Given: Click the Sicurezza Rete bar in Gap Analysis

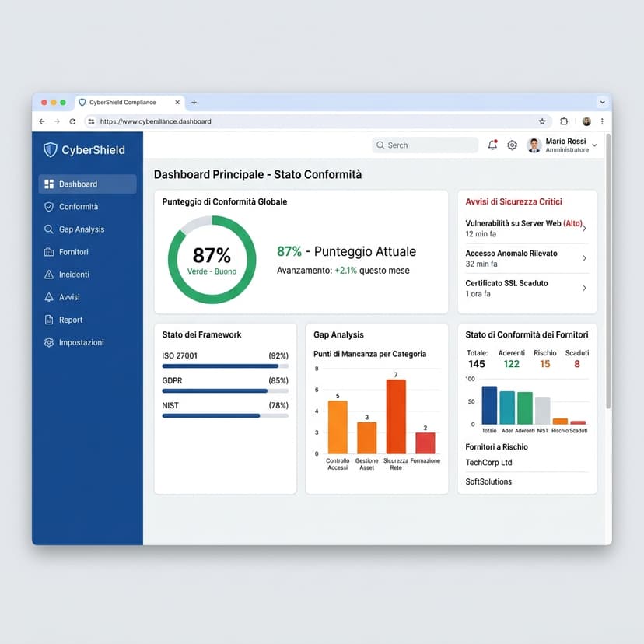Looking at the screenshot, I should pyautogui.click(x=396, y=416).
